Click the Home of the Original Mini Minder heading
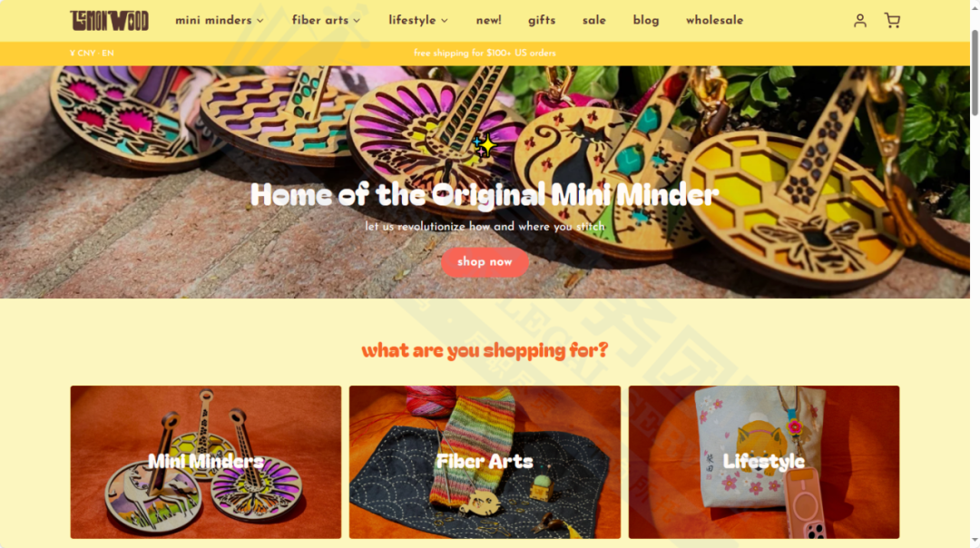Screen dimensions: 980x548 [x=485, y=194]
